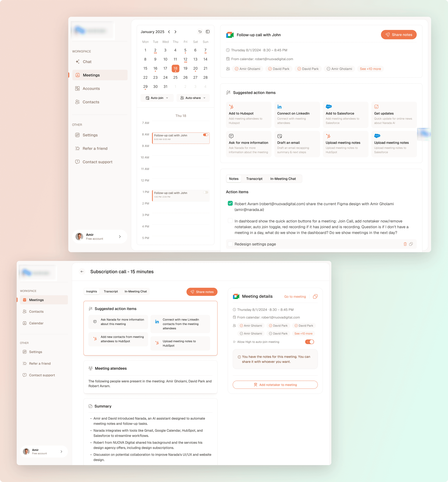Expand the Auto-share dropdown

pyautogui.click(x=193, y=98)
